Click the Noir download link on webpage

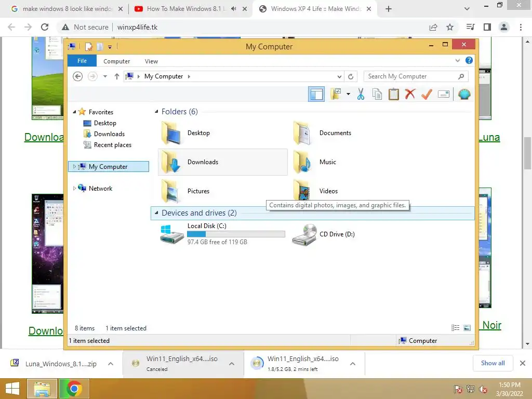[x=491, y=325]
